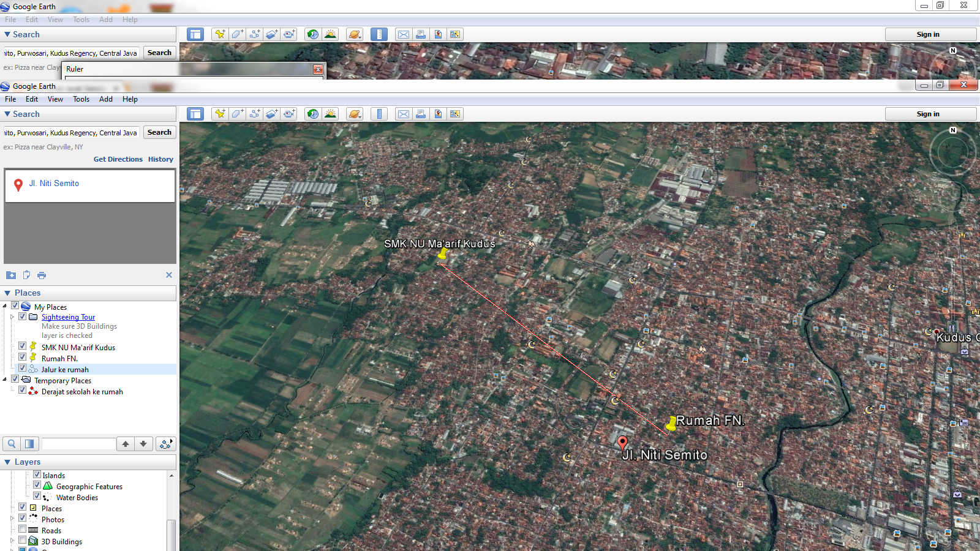
Task: Uncheck SMK NU Ma'arif Kudus placemark checkbox
Action: click(22, 346)
